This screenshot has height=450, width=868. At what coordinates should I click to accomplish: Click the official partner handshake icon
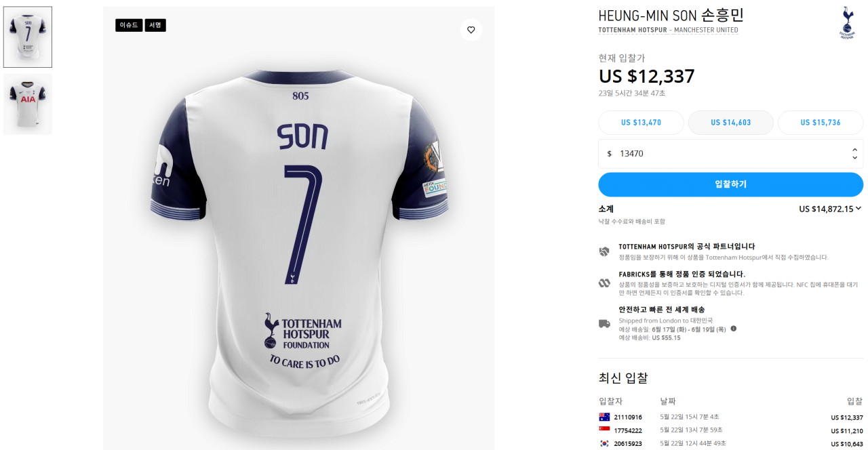click(x=604, y=251)
